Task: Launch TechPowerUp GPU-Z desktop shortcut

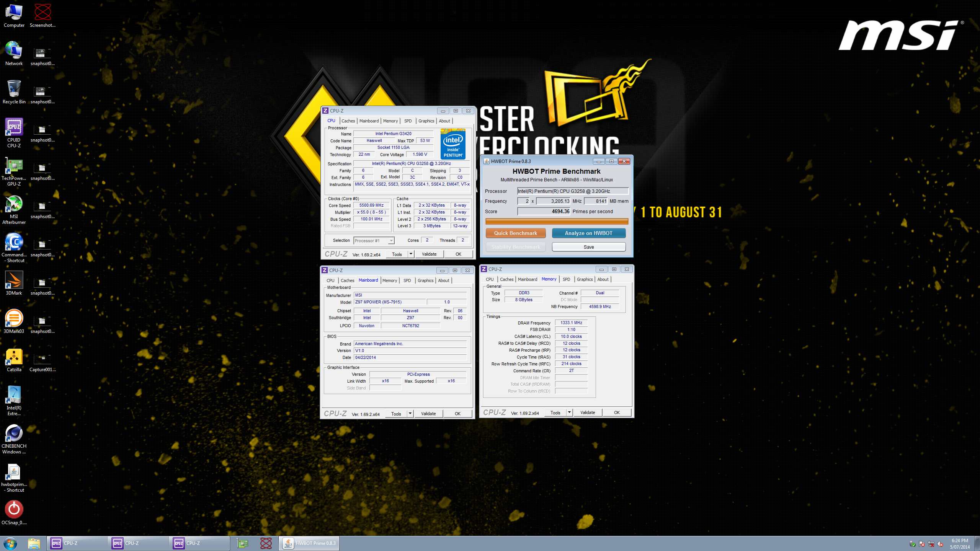Action: pos(14,171)
